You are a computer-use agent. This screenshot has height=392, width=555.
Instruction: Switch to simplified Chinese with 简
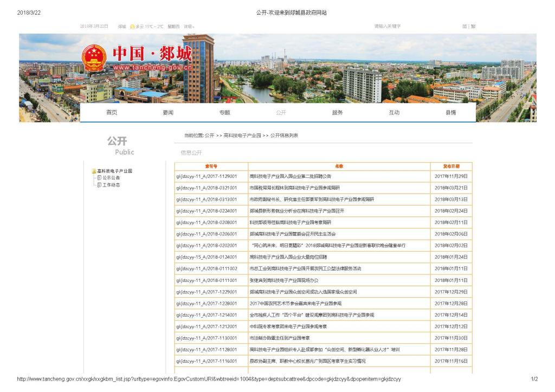click(x=464, y=27)
